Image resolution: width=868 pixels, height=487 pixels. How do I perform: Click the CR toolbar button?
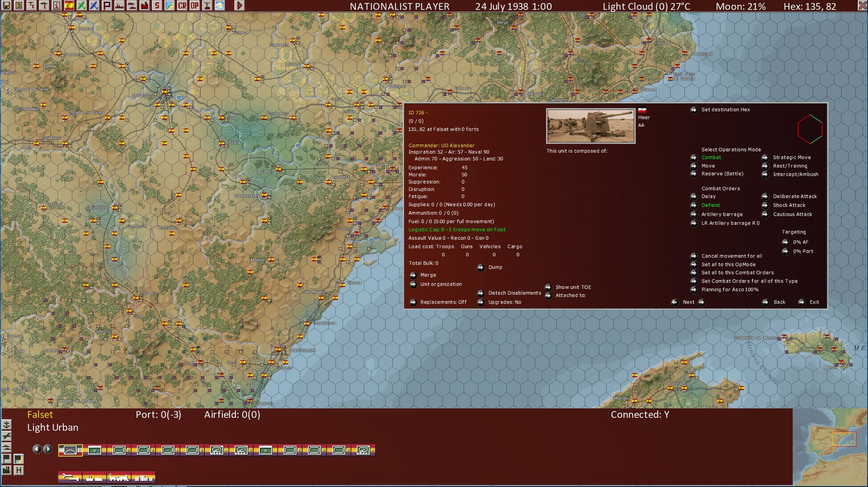point(182,5)
